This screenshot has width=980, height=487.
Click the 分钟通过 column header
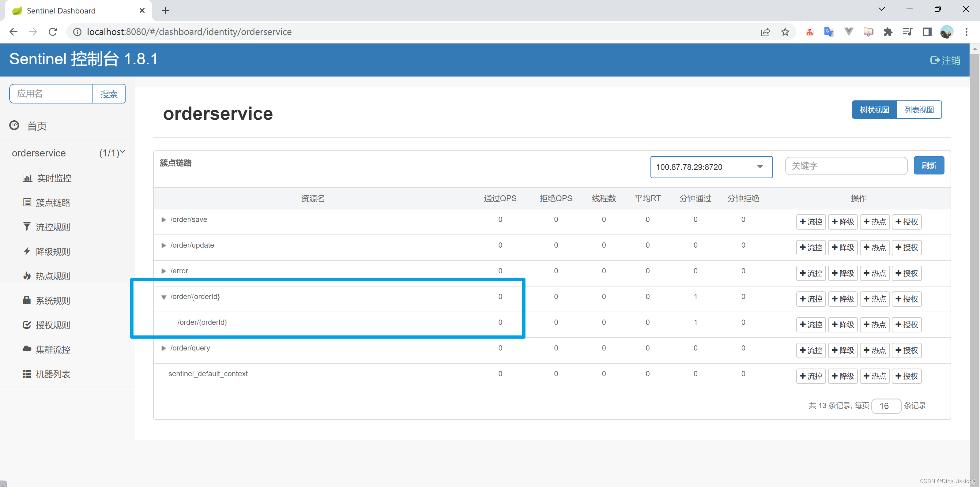point(695,198)
